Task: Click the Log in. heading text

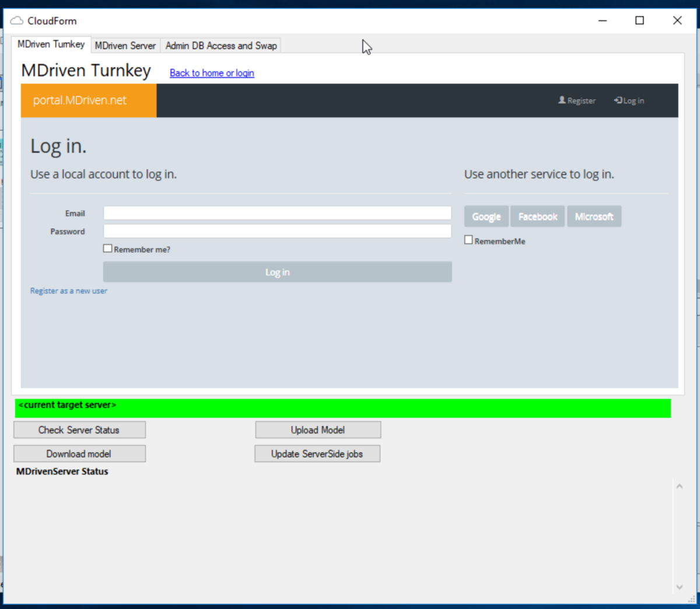Action: (x=58, y=146)
